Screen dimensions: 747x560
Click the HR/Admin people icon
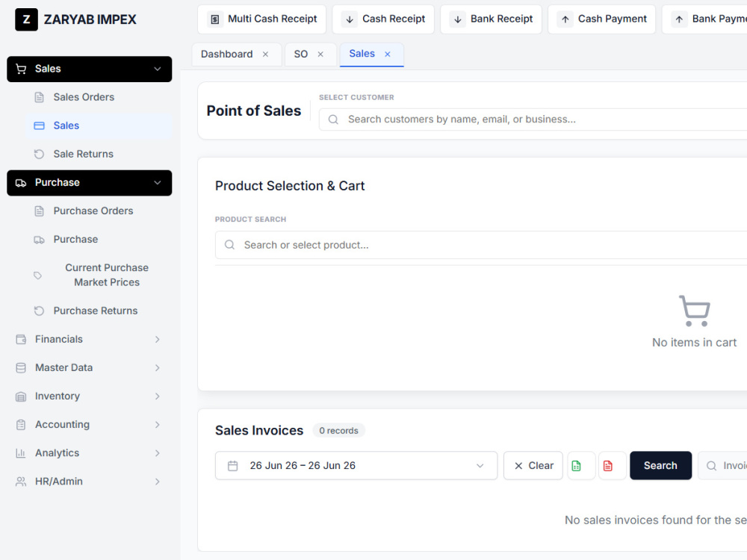point(21,482)
